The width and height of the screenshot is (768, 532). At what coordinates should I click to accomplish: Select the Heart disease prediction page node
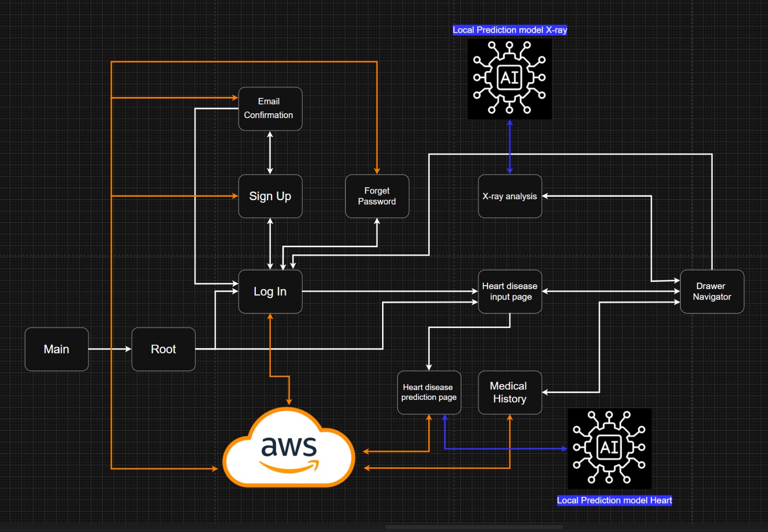pos(429,392)
